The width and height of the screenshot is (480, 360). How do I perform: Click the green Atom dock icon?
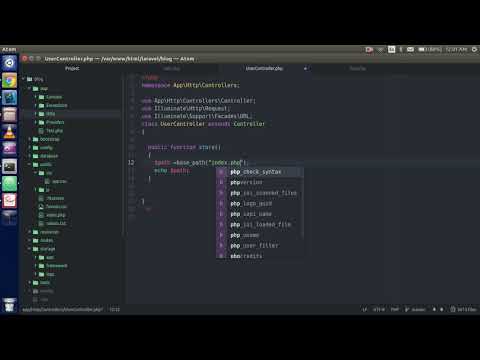click(9, 184)
